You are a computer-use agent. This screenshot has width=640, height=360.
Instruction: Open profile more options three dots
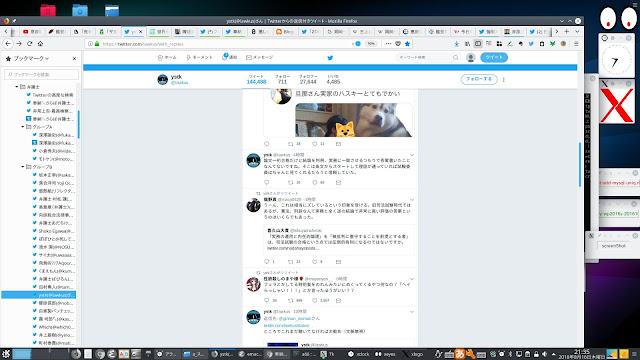[x=504, y=80]
